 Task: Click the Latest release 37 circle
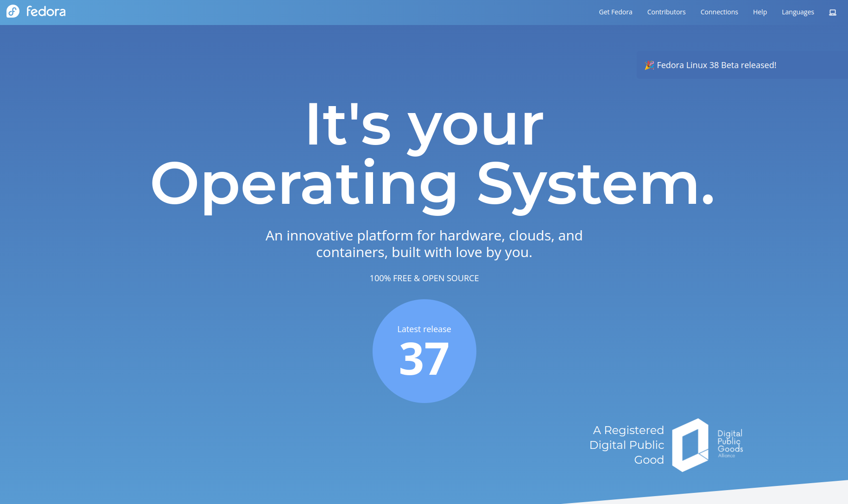click(x=424, y=351)
